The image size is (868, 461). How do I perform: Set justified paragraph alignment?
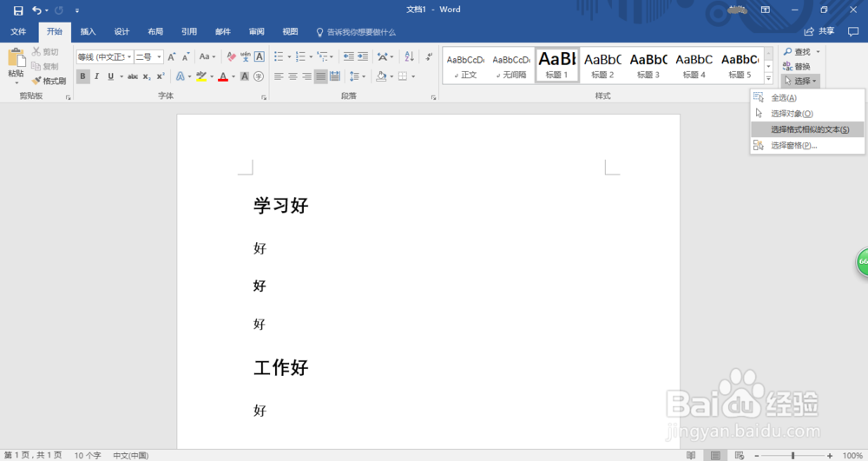321,76
